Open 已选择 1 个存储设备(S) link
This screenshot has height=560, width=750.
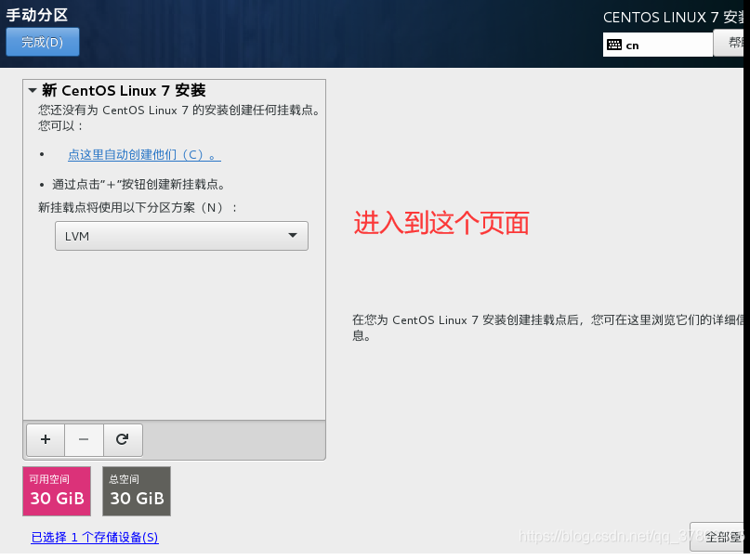tap(95, 537)
